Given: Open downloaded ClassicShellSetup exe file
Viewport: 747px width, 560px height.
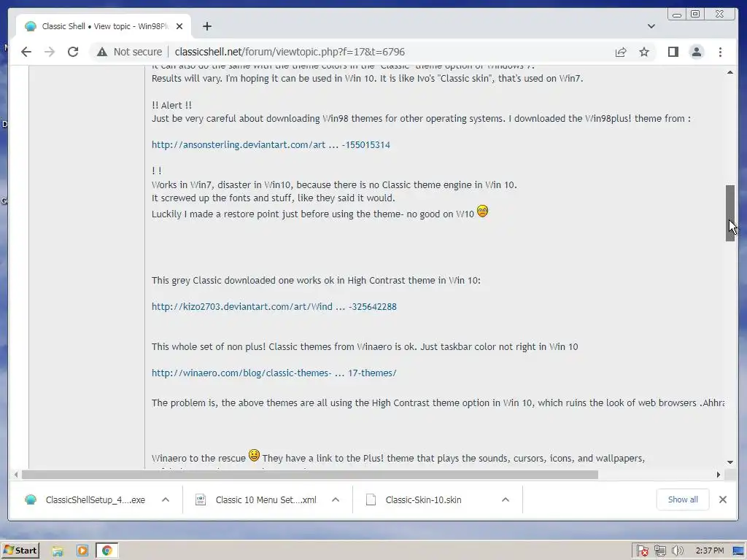Looking at the screenshot, I should pyautogui.click(x=85, y=499).
